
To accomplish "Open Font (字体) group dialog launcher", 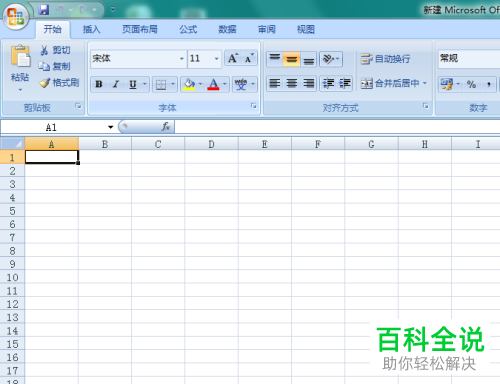I will [254, 106].
